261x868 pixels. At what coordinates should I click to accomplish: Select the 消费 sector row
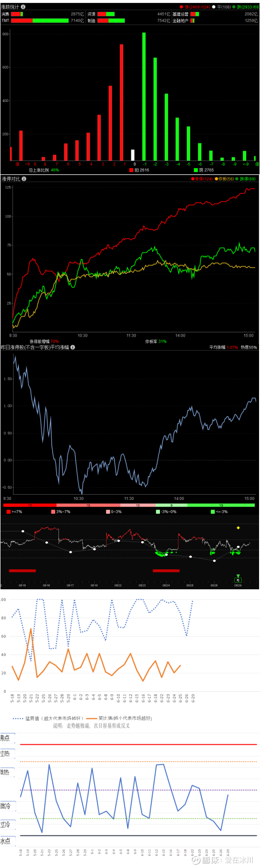[43, 14]
